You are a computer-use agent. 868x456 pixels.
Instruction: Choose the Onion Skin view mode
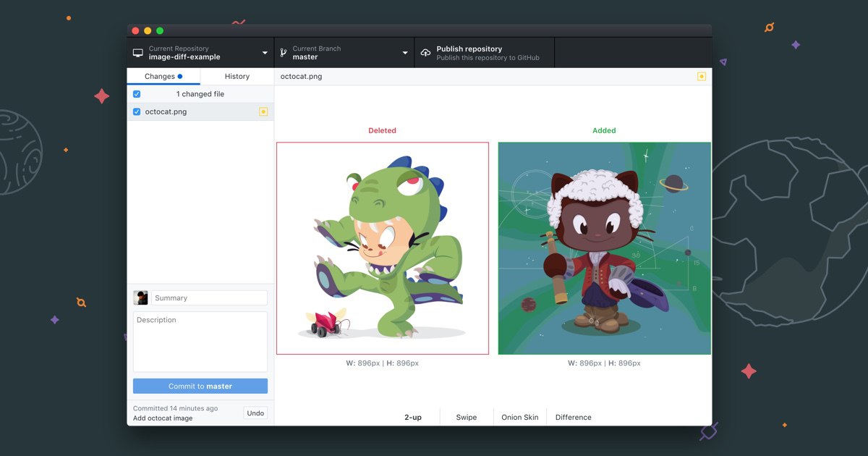click(x=520, y=417)
